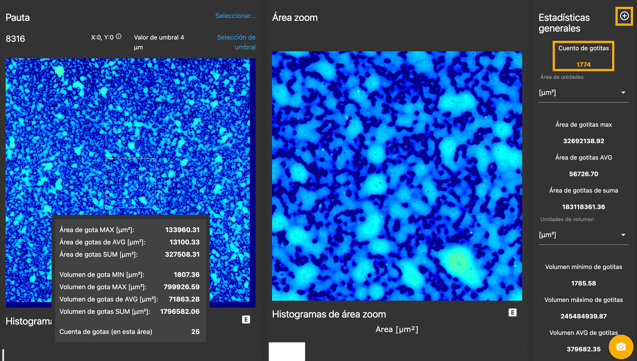Click the Volumen de gota MAX value 799926.59

click(x=182, y=287)
